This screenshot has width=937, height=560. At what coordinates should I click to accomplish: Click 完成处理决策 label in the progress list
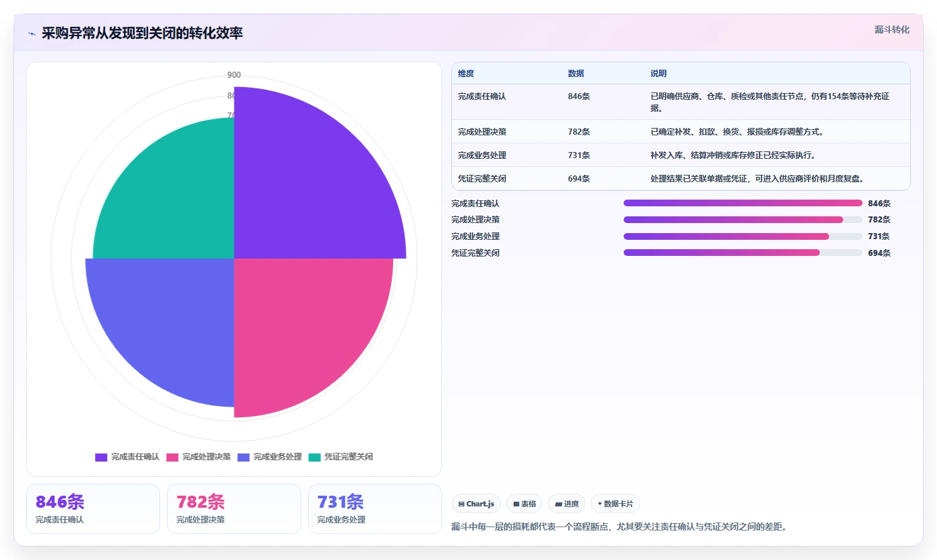pos(476,220)
